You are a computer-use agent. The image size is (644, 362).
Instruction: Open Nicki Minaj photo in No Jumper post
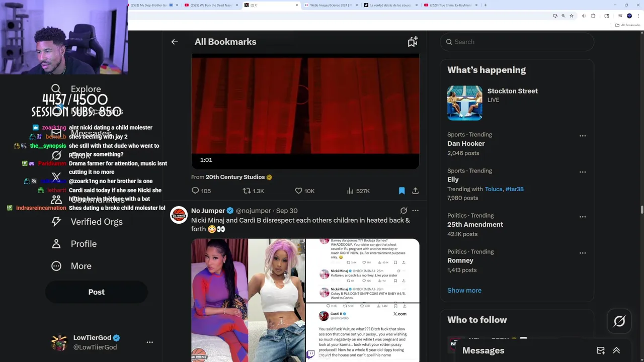tap(248, 300)
